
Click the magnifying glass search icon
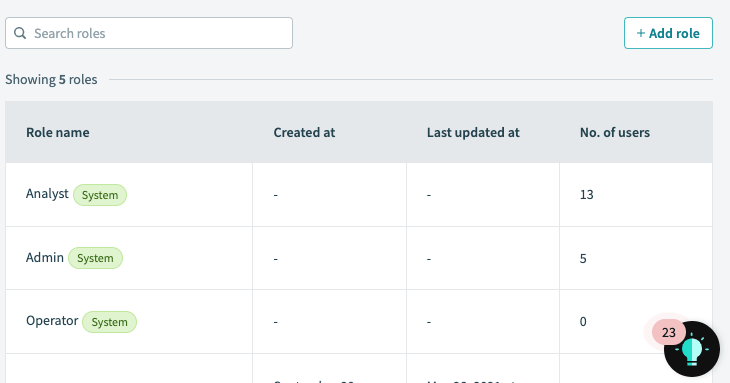(20, 33)
